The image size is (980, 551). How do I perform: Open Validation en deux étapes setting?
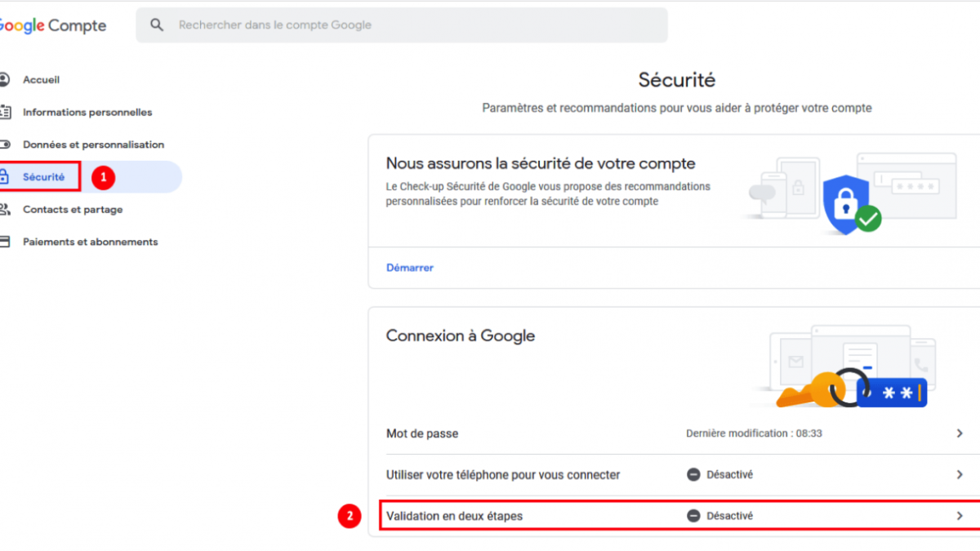pos(455,516)
